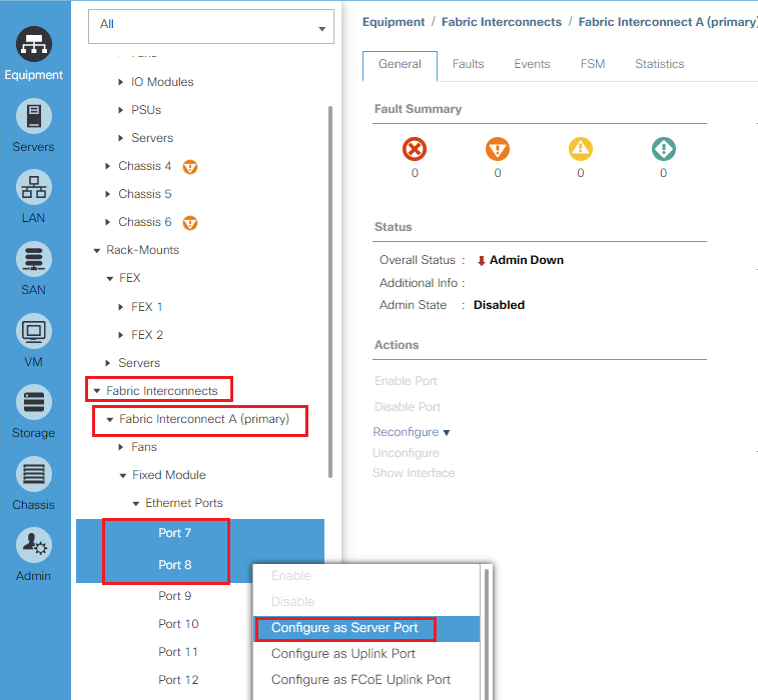Click the critical faults red X icon
Viewport: 758px width, 700px height.
coord(414,149)
